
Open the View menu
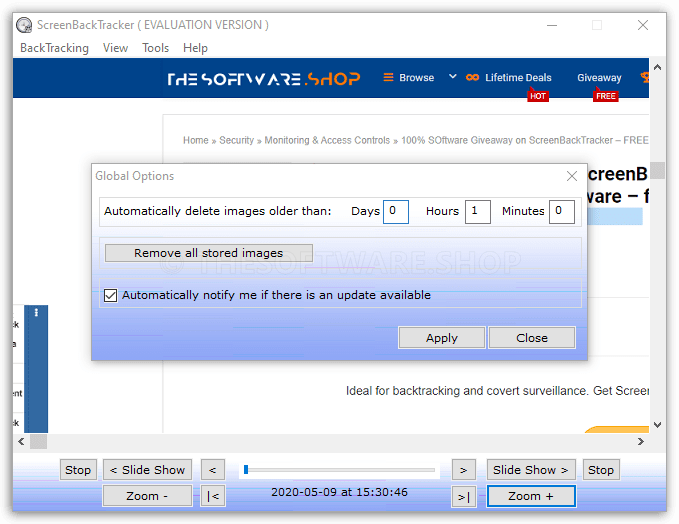115,48
